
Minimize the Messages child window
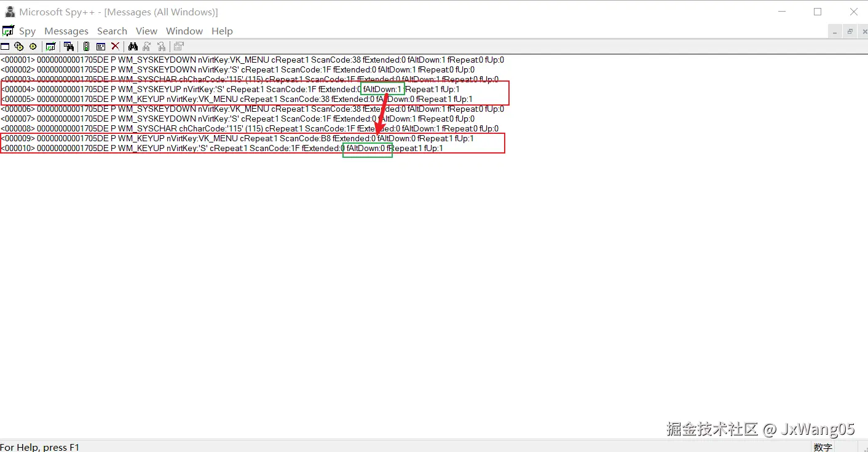click(835, 31)
